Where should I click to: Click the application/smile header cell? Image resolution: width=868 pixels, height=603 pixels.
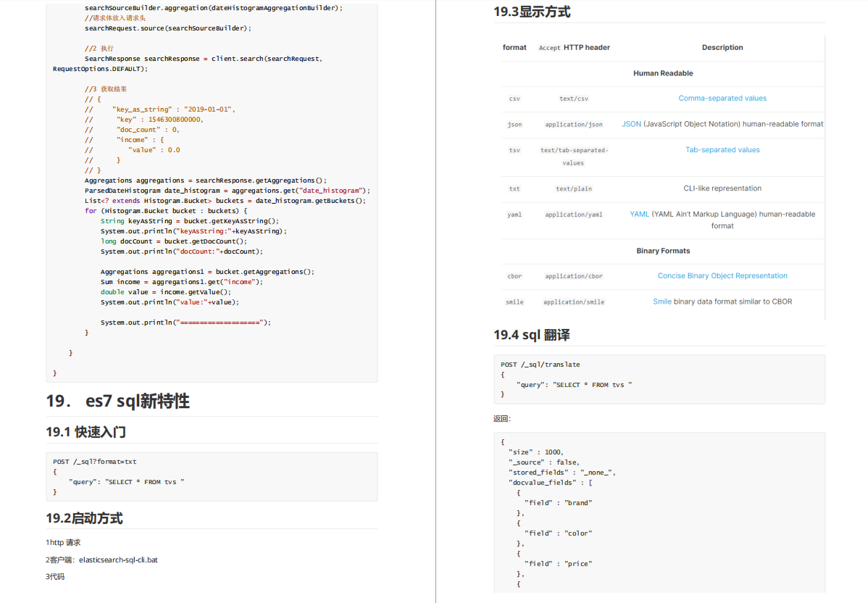coord(574,301)
